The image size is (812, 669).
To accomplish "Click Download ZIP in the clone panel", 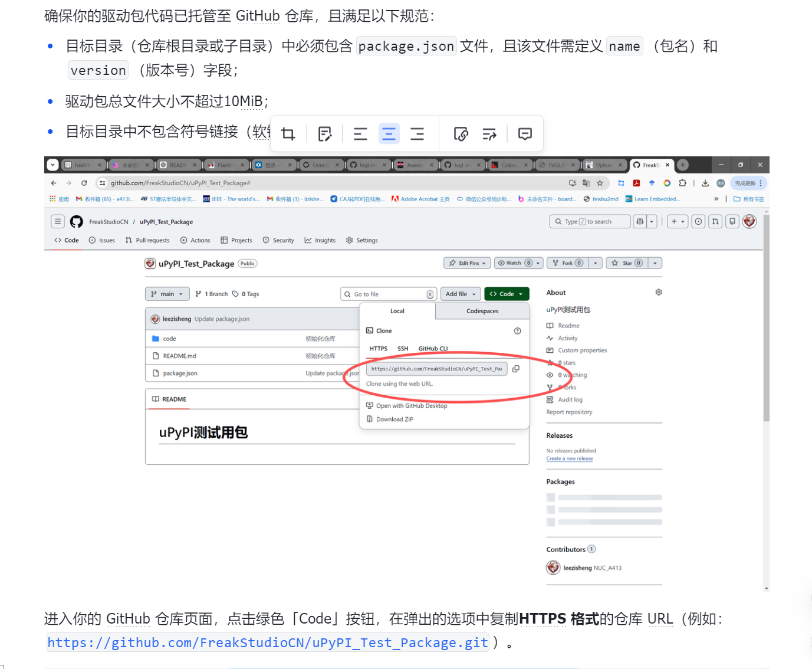I will (395, 419).
